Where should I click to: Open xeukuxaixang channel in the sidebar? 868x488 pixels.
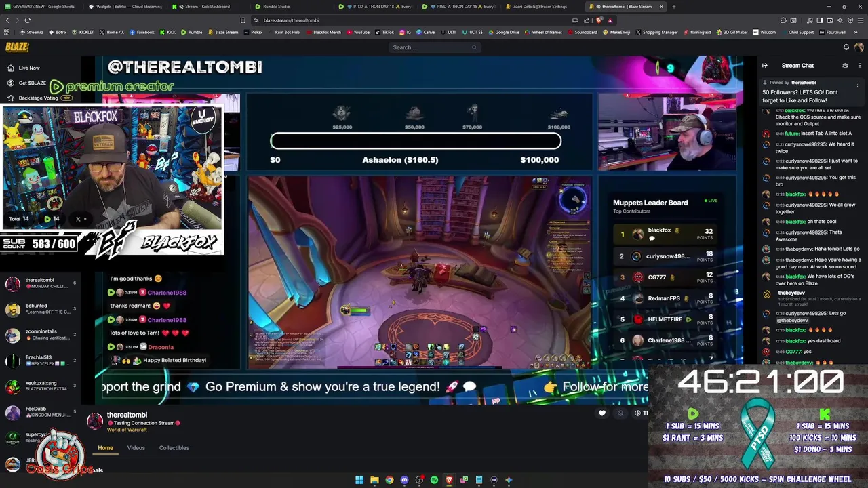click(x=39, y=386)
